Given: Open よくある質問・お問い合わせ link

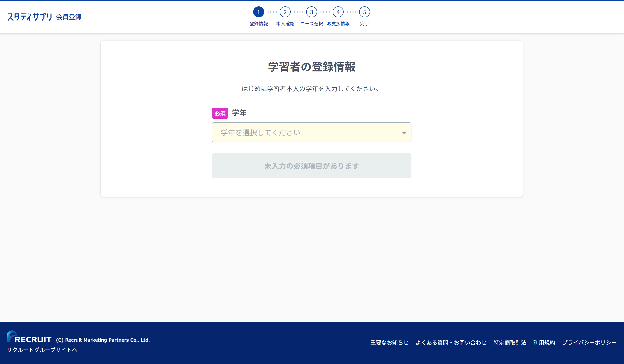Looking at the screenshot, I should 451,343.
